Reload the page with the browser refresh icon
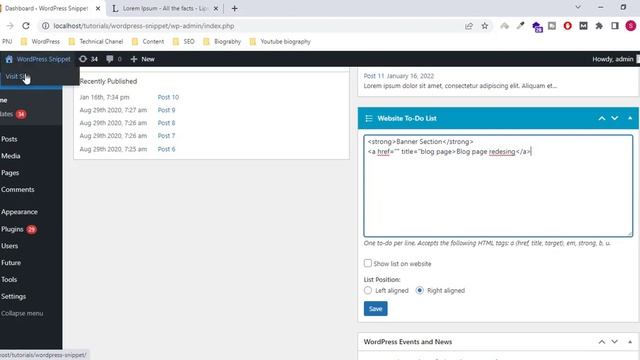 coord(26,26)
